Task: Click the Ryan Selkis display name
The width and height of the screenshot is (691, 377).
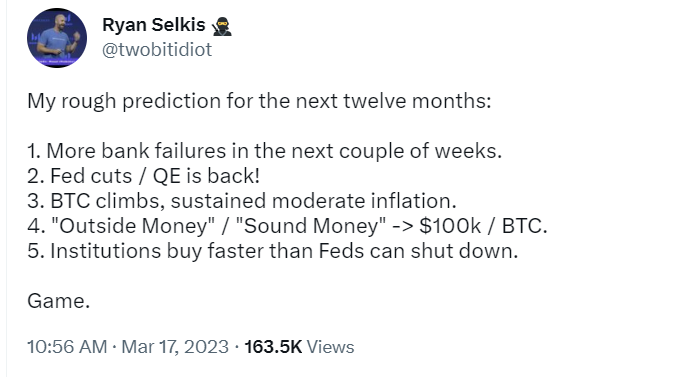Action: [x=154, y=25]
